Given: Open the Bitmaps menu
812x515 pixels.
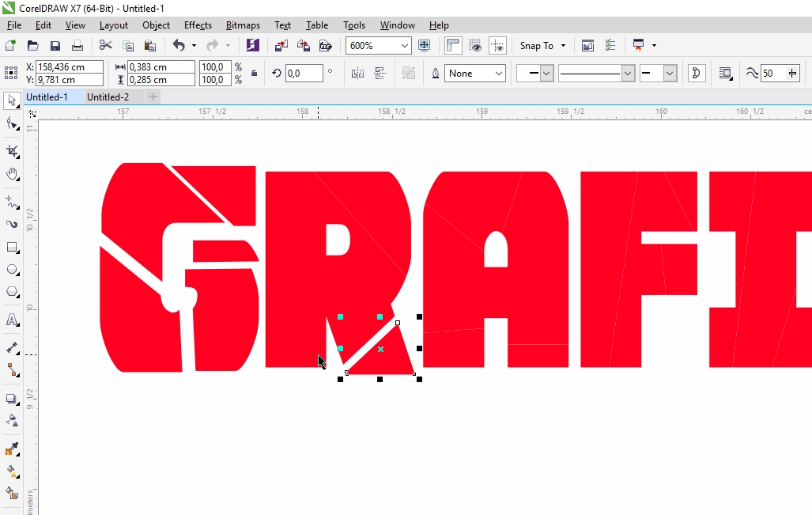Looking at the screenshot, I should pyautogui.click(x=242, y=25).
